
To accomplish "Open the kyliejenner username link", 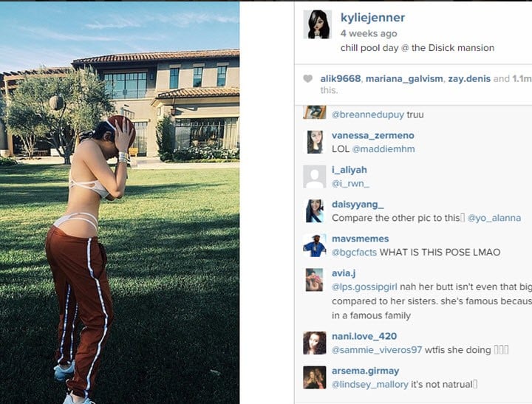I will (x=372, y=18).
